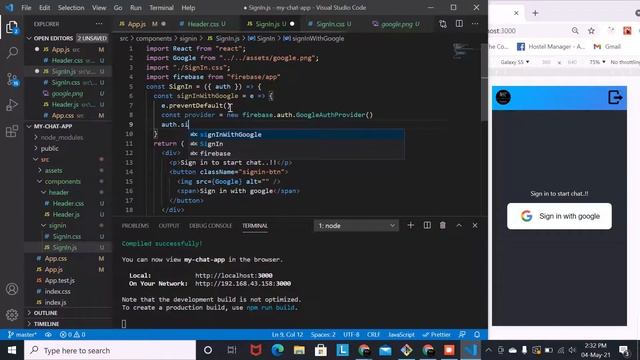Collapse the Open Editors section
This screenshot has height=360, width=640.
pyautogui.click(x=67, y=38)
